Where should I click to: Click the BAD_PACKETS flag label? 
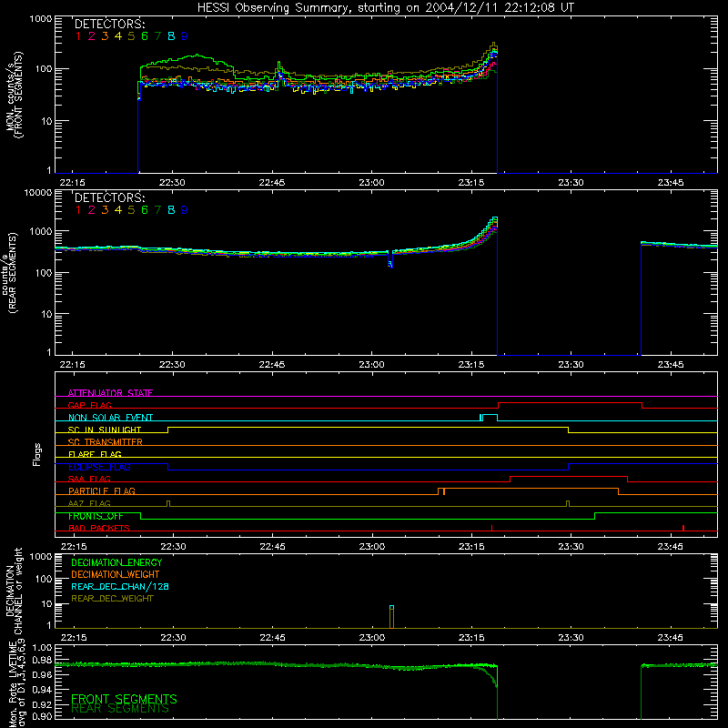click(x=99, y=528)
